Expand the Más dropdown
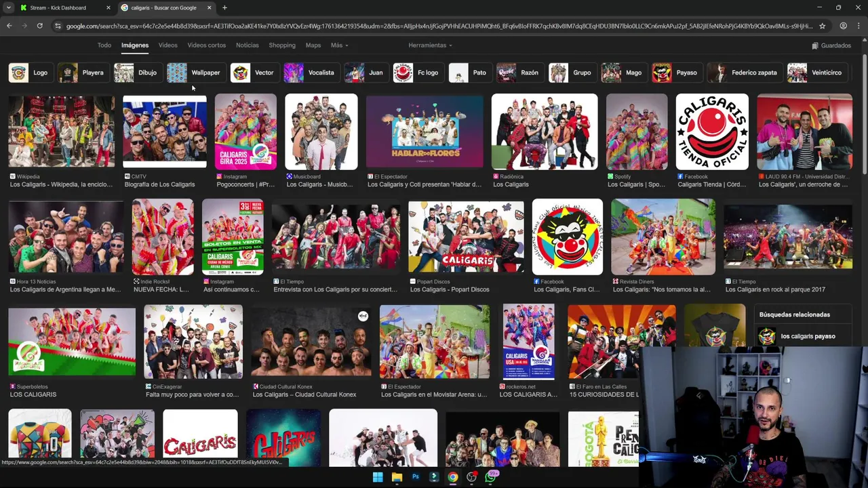This screenshot has height=488, width=868. (x=339, y=45)
